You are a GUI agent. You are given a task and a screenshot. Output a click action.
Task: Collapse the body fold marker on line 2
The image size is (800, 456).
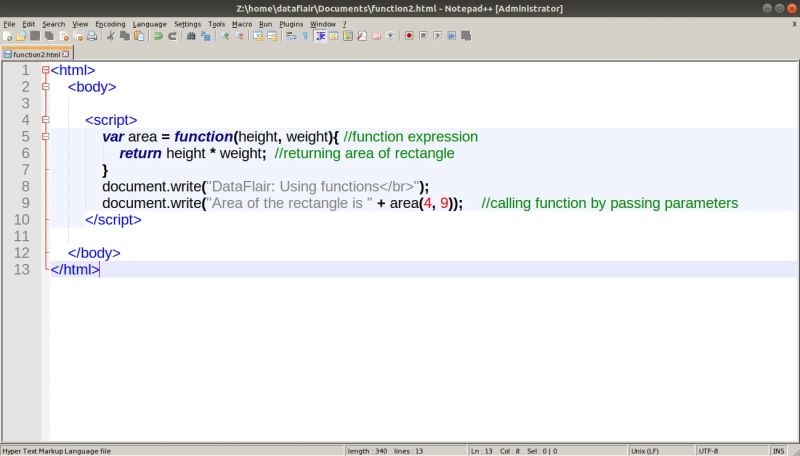(x=45, y=87)
